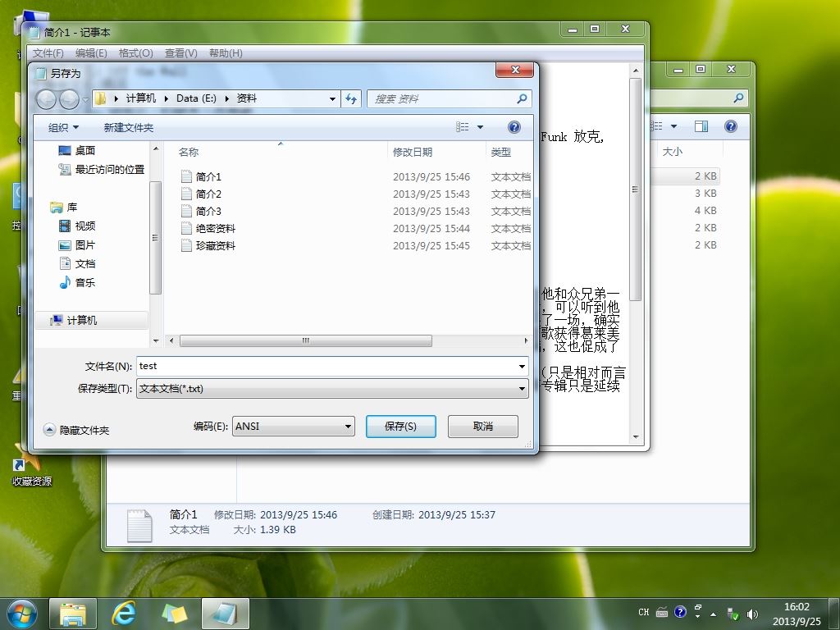Select 简介2 file in the list
The image size is (840, 630).
(208, 194)
